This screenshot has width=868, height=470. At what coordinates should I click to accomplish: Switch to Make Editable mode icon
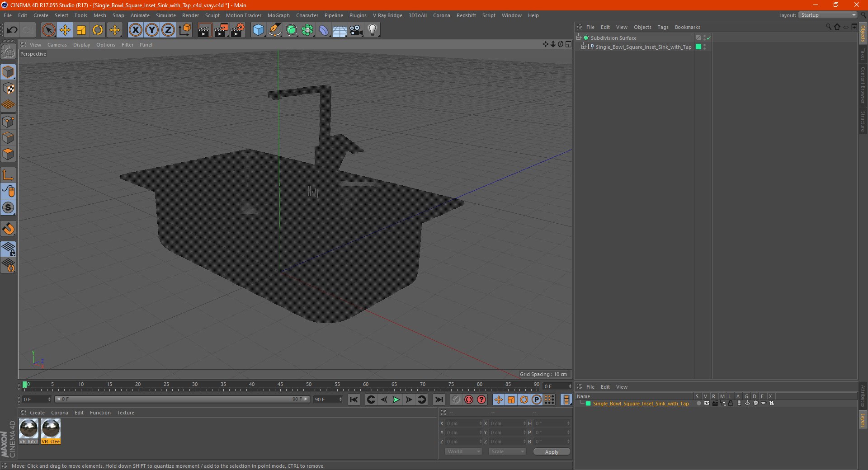[x=8, y=51]
